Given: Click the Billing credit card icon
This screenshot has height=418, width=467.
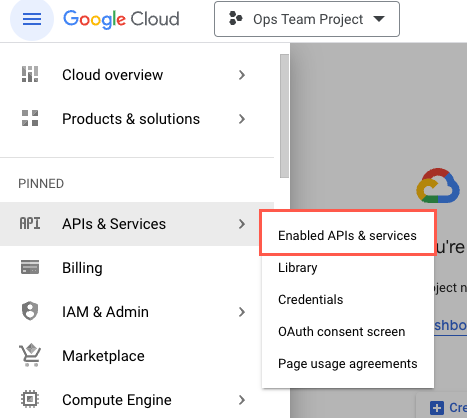Looking at the screenshot, I should (x=30, y=267).
